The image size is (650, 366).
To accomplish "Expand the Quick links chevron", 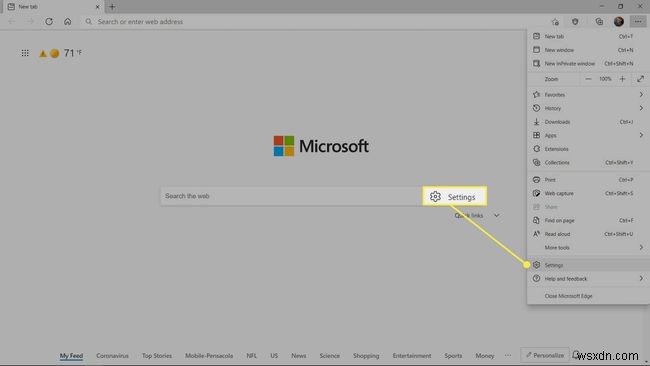I will click(x=497, y=216).
